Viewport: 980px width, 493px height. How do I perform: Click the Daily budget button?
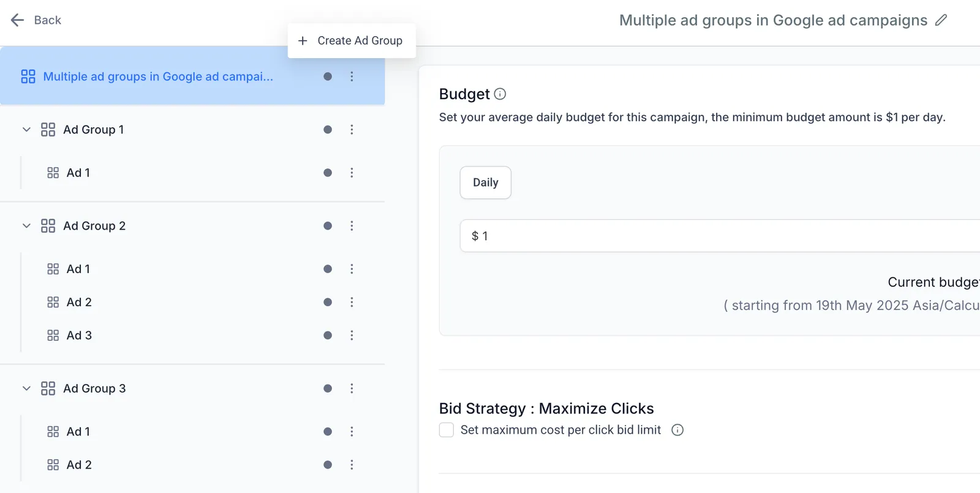[486, 183]
